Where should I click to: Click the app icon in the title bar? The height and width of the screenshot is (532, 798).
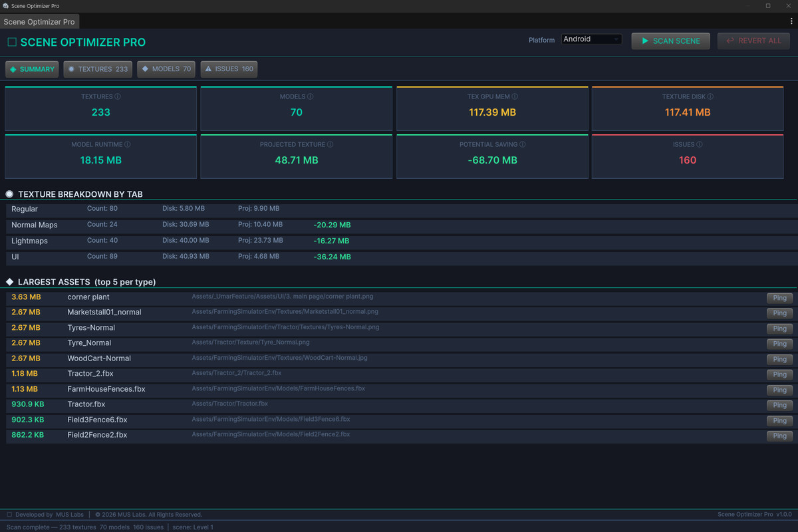tap(5, 5)
